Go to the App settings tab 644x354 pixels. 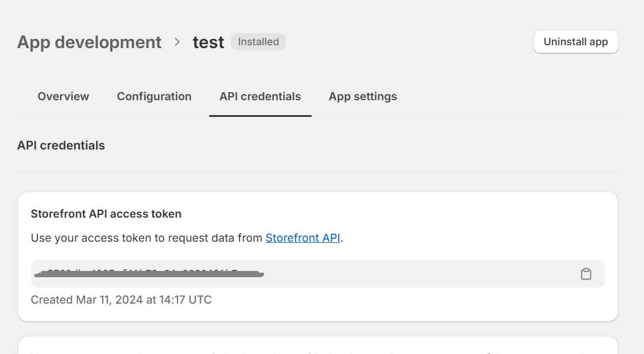pos(363,96)
